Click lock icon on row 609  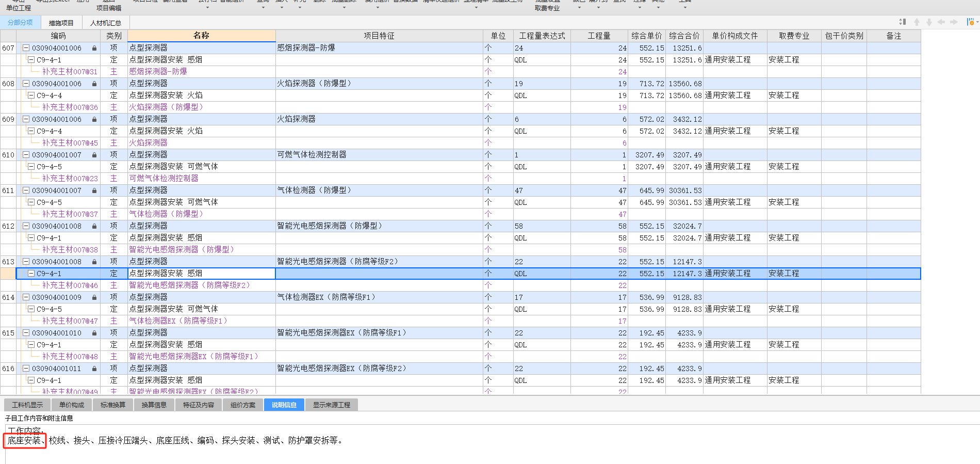(94, 119)
